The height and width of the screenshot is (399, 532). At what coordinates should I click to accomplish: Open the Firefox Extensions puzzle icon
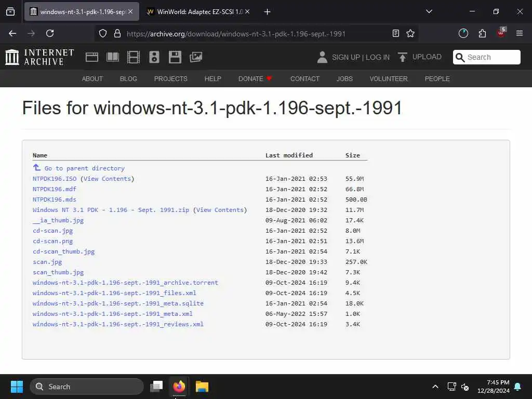tap(482, 33)
